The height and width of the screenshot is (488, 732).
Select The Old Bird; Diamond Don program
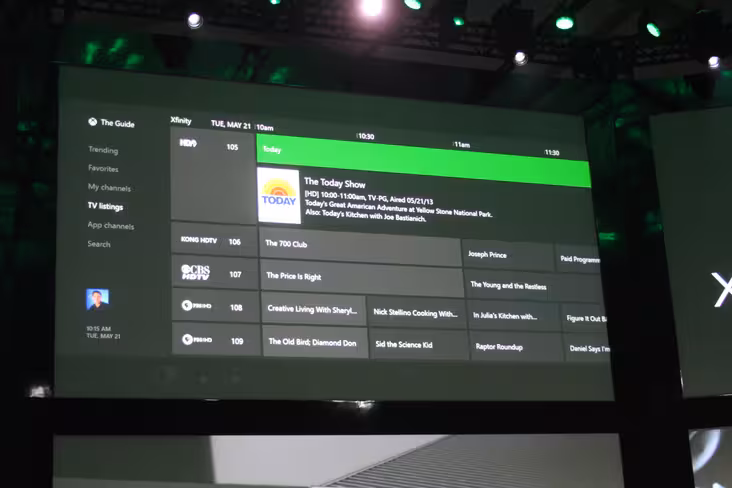coord(315,342)
